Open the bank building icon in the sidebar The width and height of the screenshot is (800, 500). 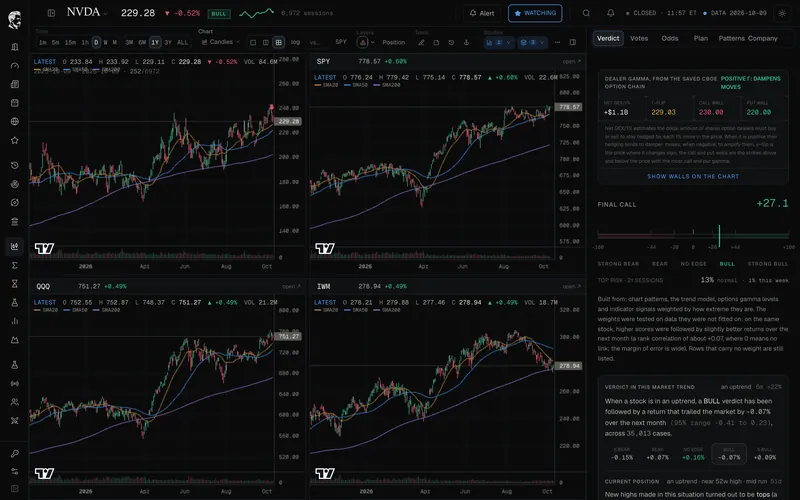coord(15,221)
